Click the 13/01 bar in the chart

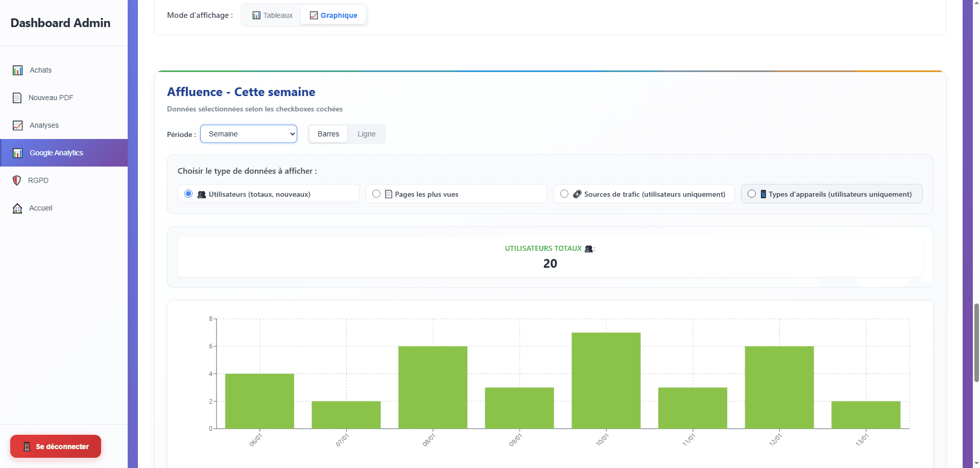pos(866,415)
